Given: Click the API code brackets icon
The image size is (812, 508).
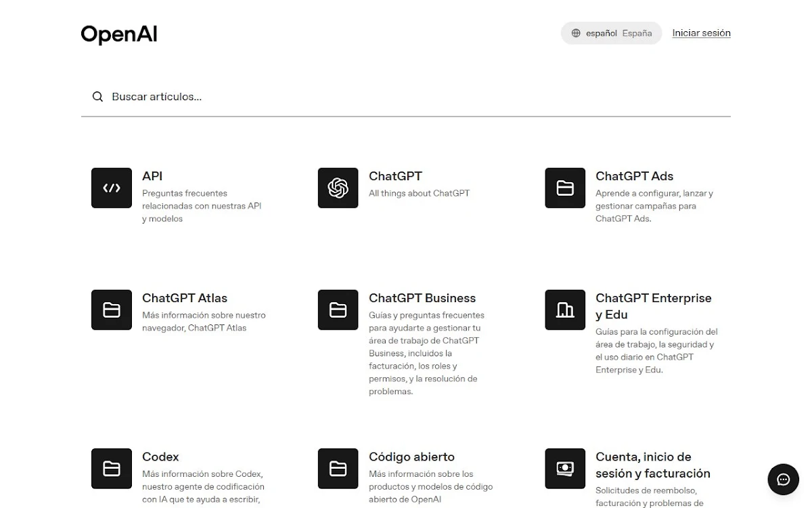Looking at the screenshot, I should pyautogui.click(x=112, y=188).
